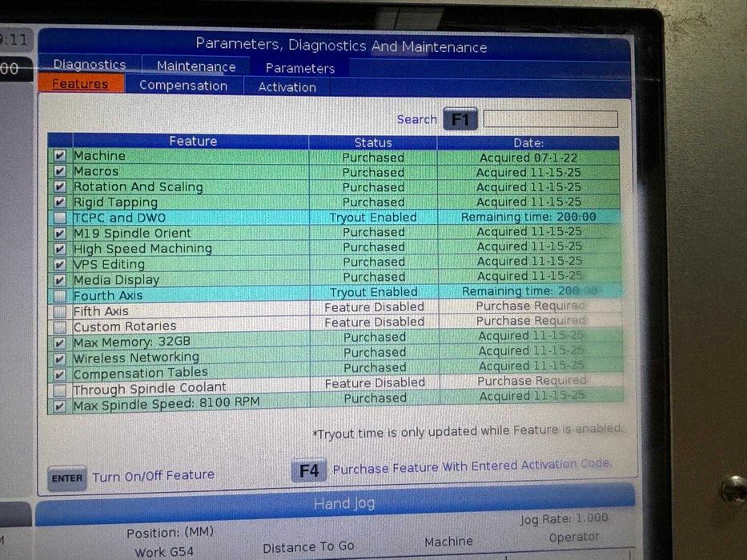This screenshot has height=560, width=747.
Task: Click the Feature column header
Action: [192, 141]
